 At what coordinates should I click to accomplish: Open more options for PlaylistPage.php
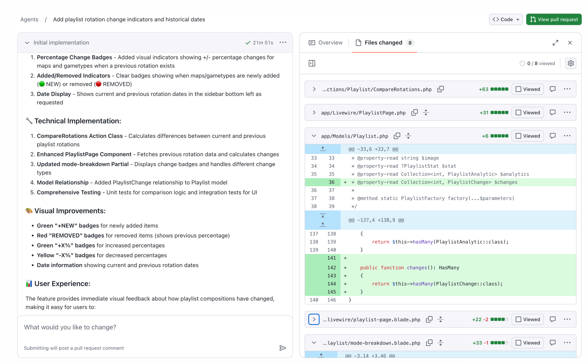[x=567, y=113]
